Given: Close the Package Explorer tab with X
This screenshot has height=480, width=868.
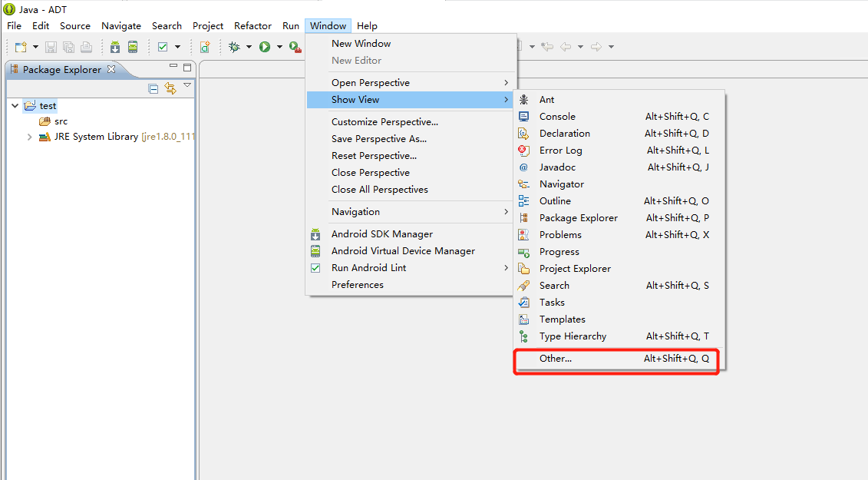Looking at the screenshot, I should pos(111,69).
